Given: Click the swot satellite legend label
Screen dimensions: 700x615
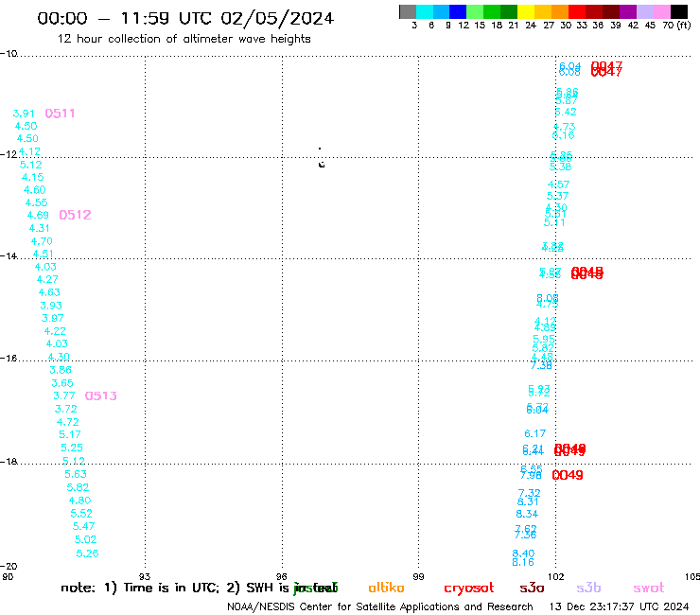Looking at the screenshot, I should click(649, 589).
